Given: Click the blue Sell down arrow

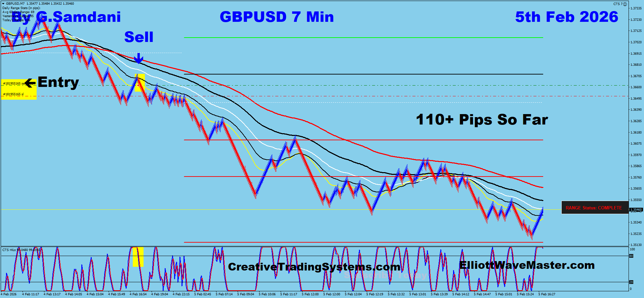Looking at the screenshot, I should [x=138, y=58].
